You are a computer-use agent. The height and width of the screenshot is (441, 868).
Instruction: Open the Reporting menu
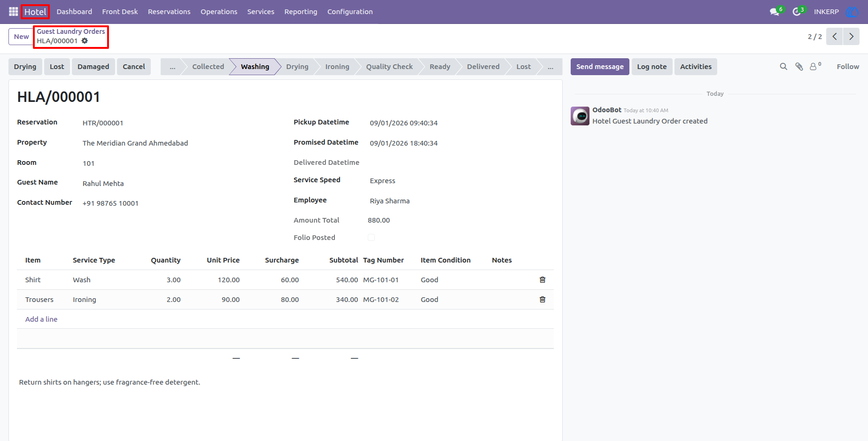point(301,12)
